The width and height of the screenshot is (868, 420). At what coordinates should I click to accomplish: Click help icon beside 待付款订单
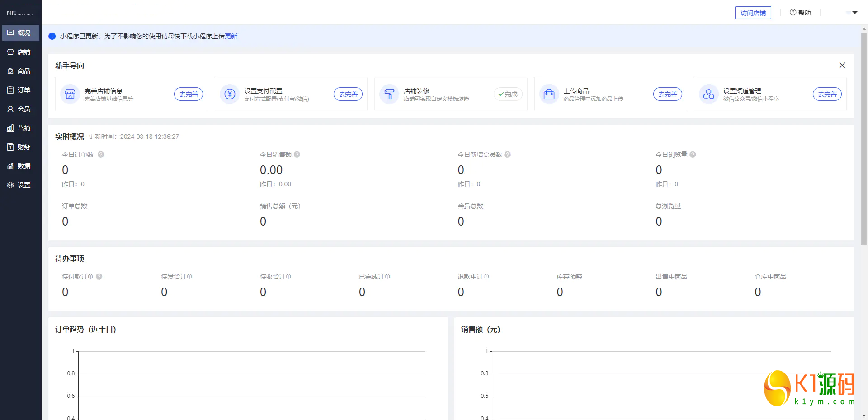99,277
